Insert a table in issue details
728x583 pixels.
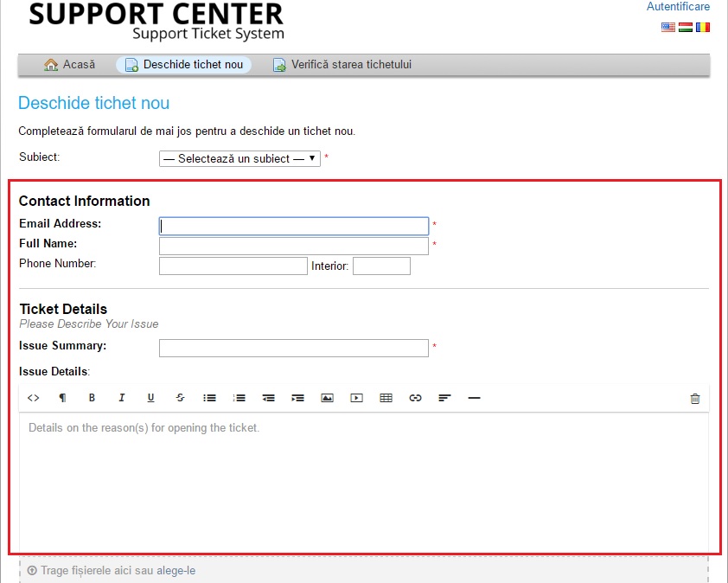pos(386,398)
